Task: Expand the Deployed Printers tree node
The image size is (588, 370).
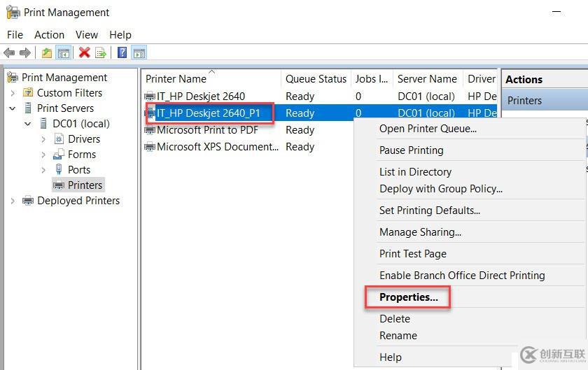Action: pos(13,201)
